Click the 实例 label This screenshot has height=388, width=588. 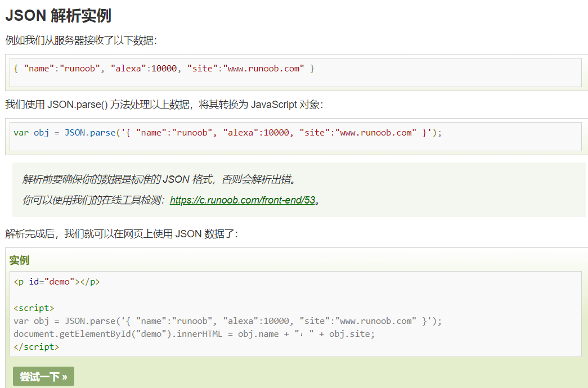click(20, 260)
